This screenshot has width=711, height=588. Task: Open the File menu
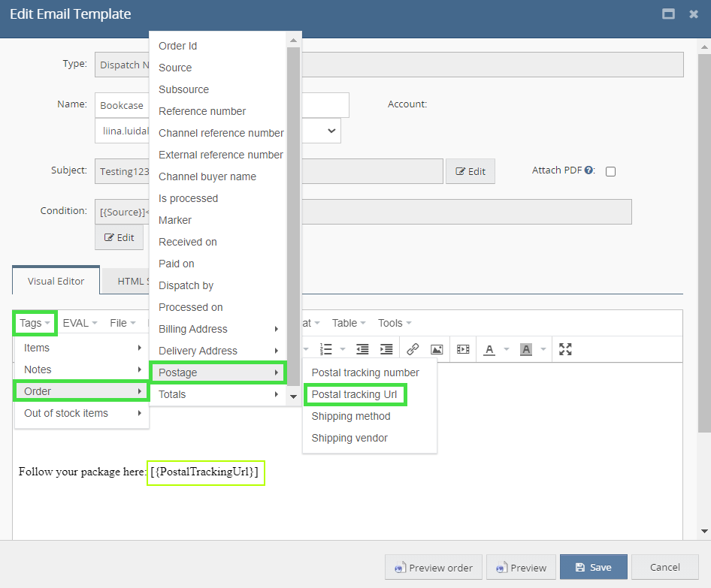123,323
